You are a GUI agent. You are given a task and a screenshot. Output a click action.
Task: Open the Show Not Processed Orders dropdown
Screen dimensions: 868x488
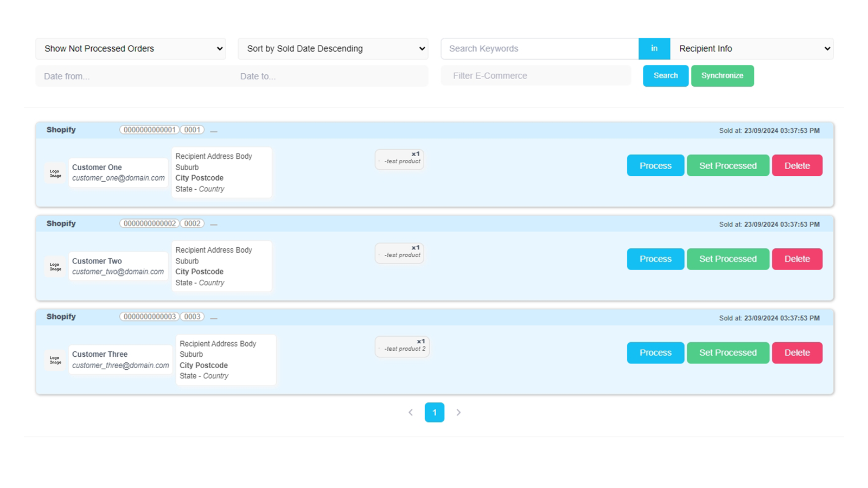point(131,49)
